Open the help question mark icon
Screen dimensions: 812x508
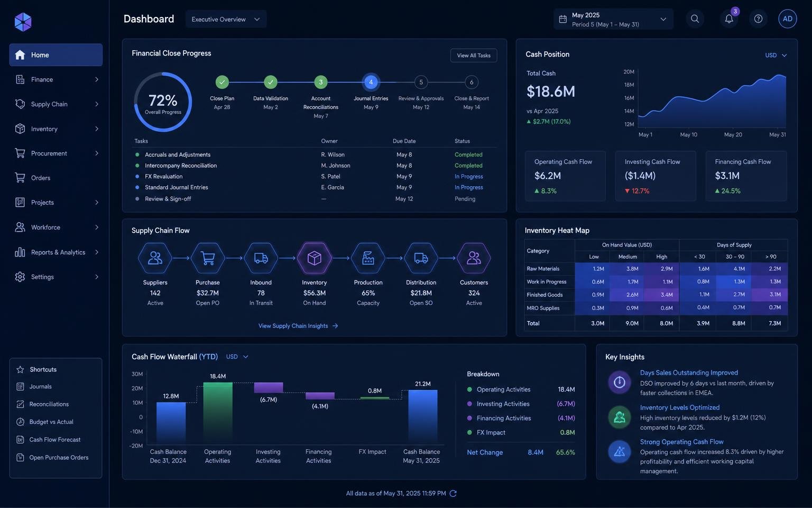point(758,19)
